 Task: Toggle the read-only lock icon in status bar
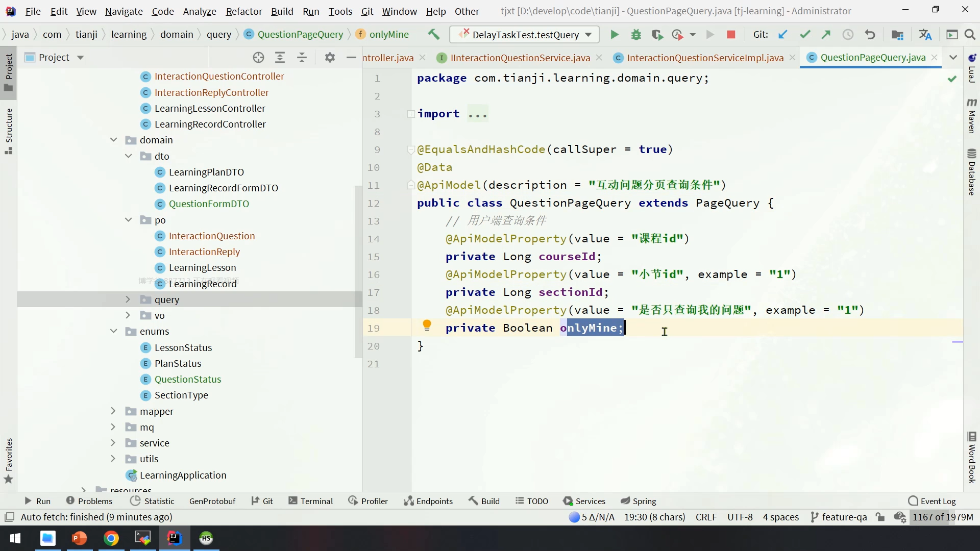click(x=880, y=517)
